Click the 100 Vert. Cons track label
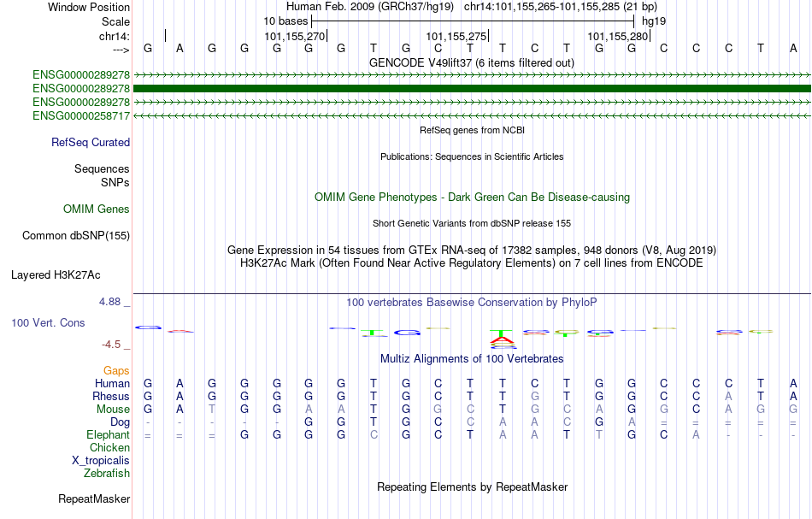Screen dimensions: 812x519 [48, 322]
